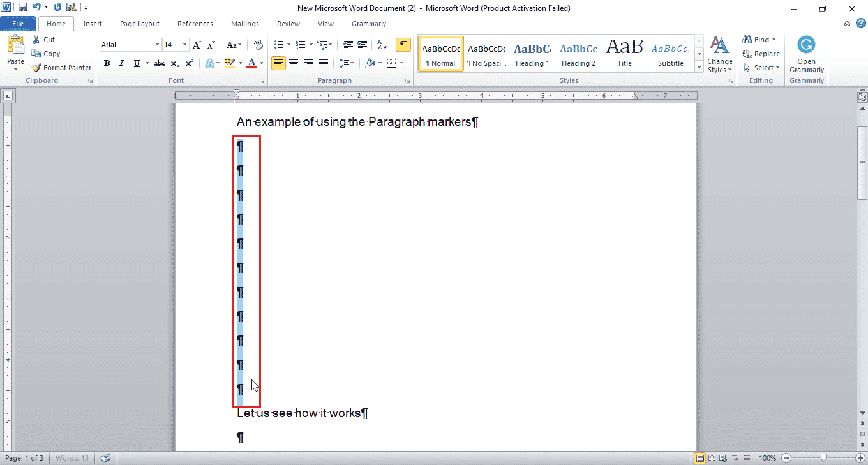The height and width of the screenshot is (465, 868).
Task: Open the Change Styles menu
Action: click(720, 54)
